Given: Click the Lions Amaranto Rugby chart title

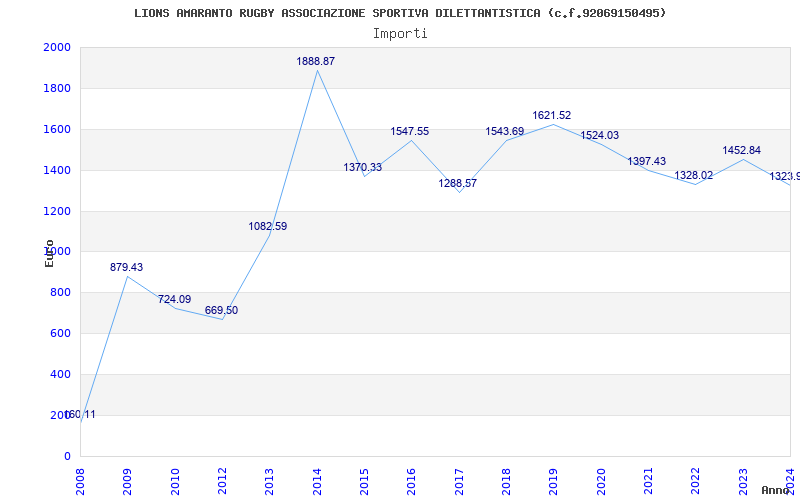Looking at the screenshot, I should [x=400, y=13].
